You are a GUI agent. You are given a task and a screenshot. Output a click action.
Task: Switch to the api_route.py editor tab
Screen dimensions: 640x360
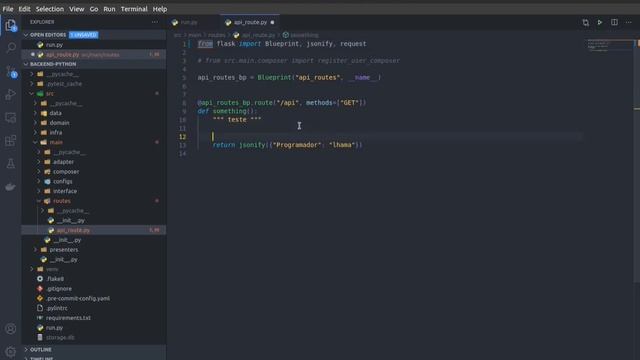[x=250, y=22]
